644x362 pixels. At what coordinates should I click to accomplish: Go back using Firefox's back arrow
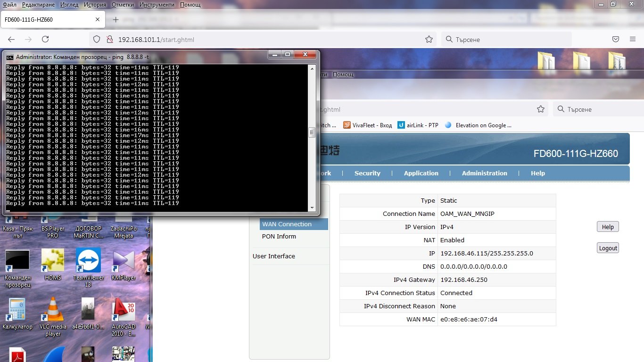coord(11,40)
